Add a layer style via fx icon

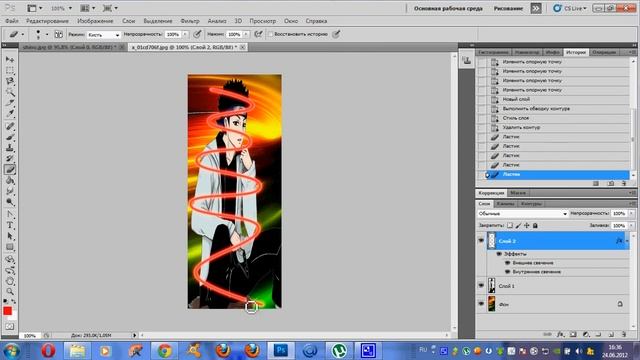(x=561, y=334)
